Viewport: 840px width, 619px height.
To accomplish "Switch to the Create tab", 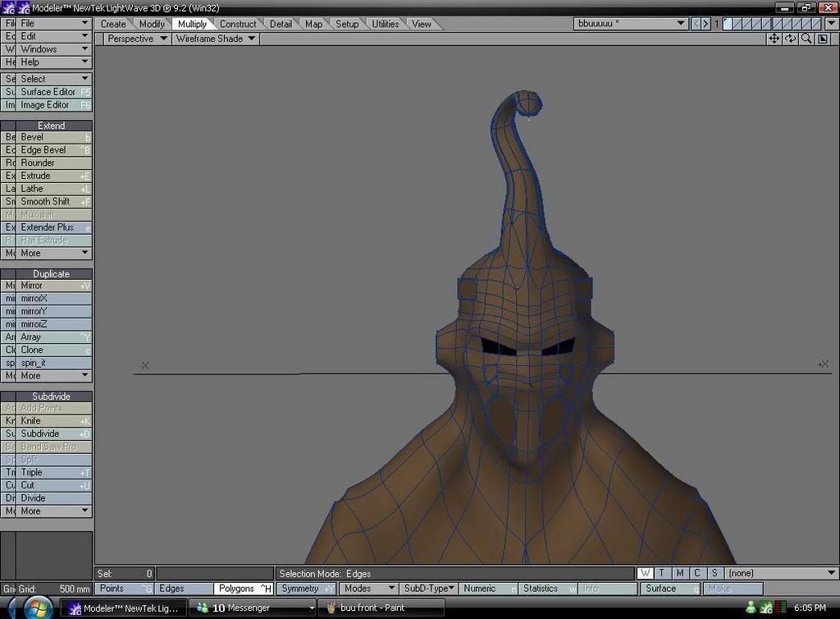I will (x=113, y=24).
